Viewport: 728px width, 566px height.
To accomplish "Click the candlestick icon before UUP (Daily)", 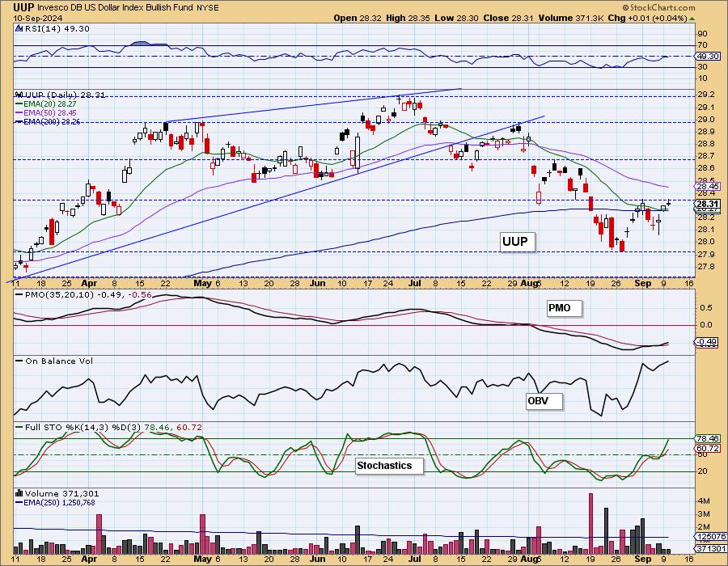I will coord(19,95).
